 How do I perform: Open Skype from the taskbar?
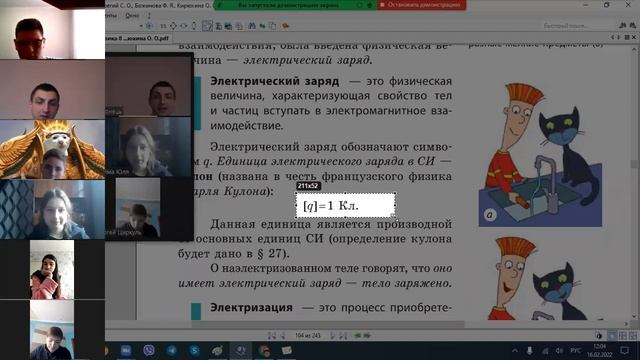[194, 350]
